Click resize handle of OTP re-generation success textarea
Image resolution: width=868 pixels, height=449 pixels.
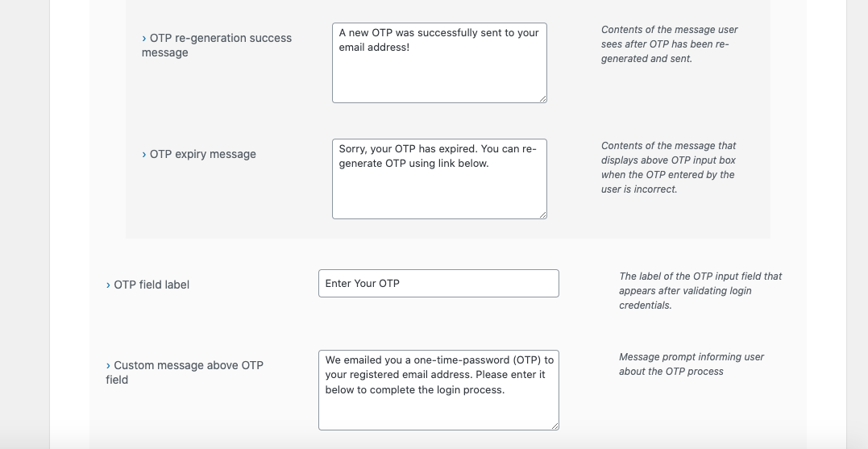(x=543, y=99)
